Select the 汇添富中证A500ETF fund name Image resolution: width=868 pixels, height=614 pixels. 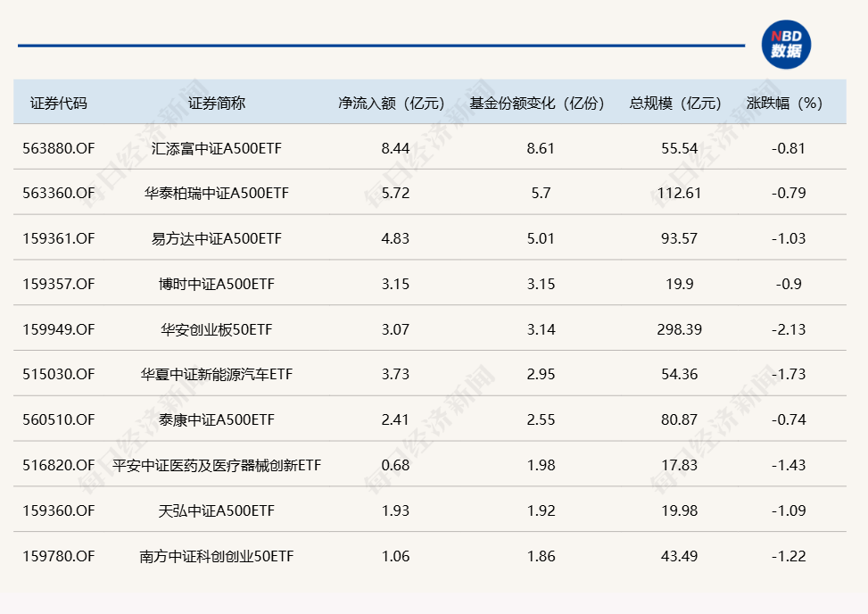click(218, 147)
